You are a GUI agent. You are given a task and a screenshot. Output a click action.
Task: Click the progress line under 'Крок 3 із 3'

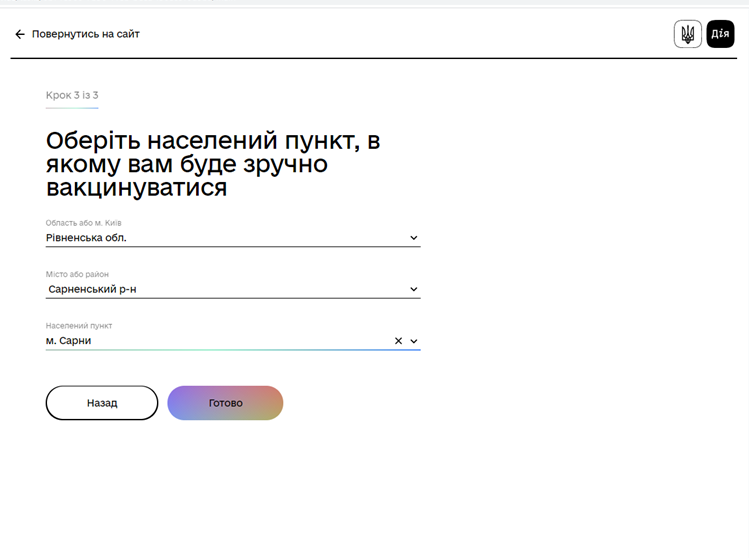pyautogui.click(x=72, y=107)
